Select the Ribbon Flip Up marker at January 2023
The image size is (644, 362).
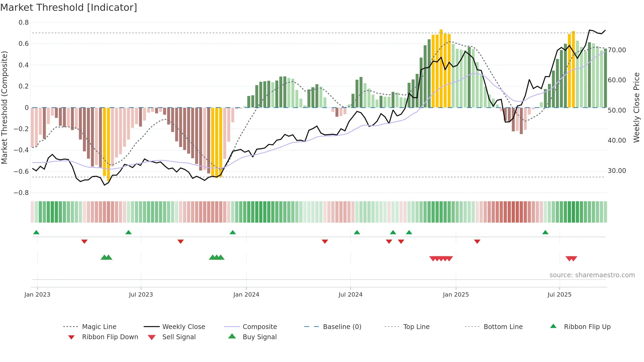[x=36, y=232]
